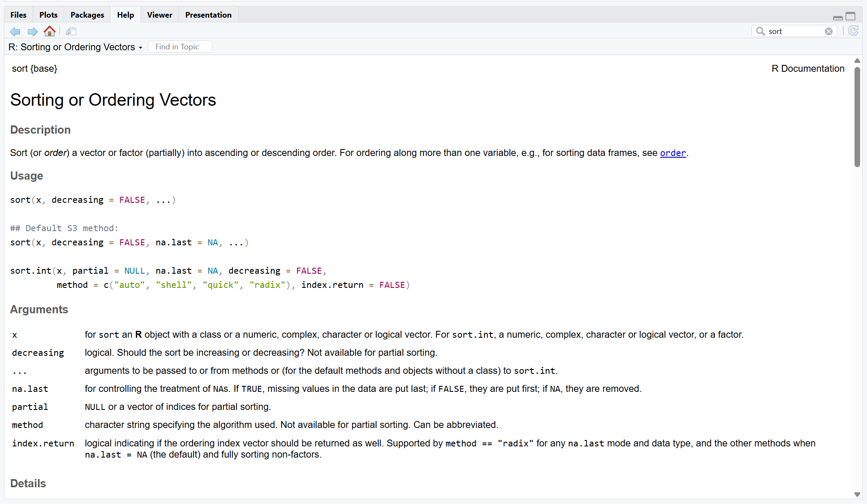Click the 'Details' section heading
The width and height of the screenshot is (867, 504).
pyautogui.click(x=28, y=483)
